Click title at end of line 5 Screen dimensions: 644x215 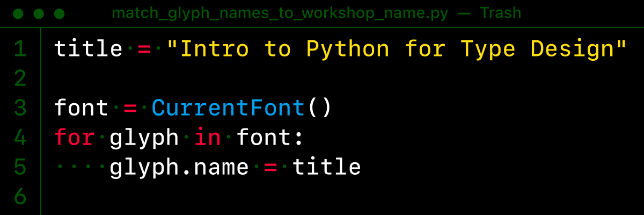tap(326, 167)
